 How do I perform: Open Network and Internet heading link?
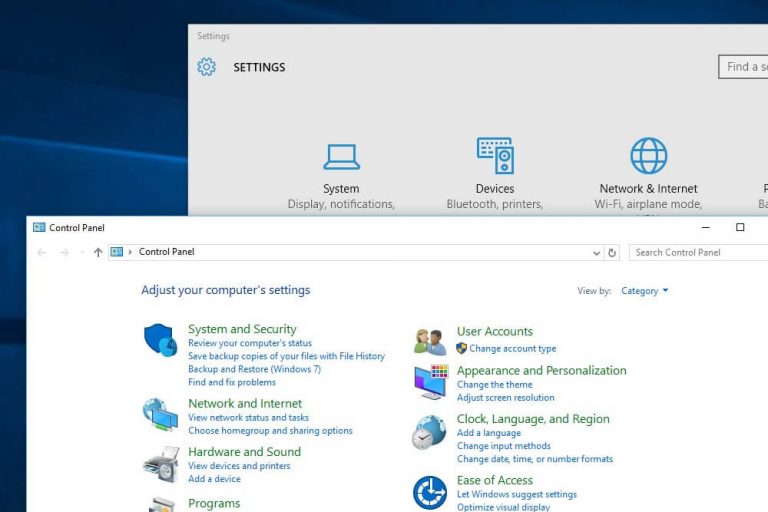coord(245,403)
